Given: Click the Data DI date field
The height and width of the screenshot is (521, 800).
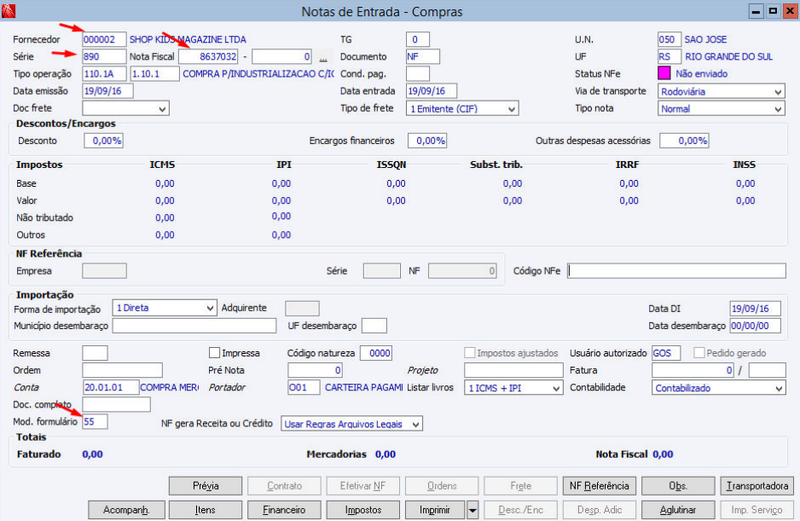Looking at the screenshot, I should coord(755,308).
